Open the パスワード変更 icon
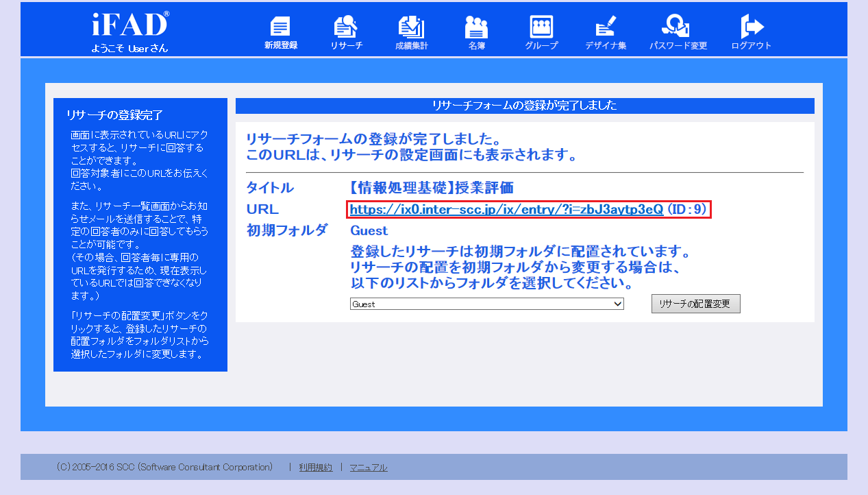868x495 pixels. (678, 33)
